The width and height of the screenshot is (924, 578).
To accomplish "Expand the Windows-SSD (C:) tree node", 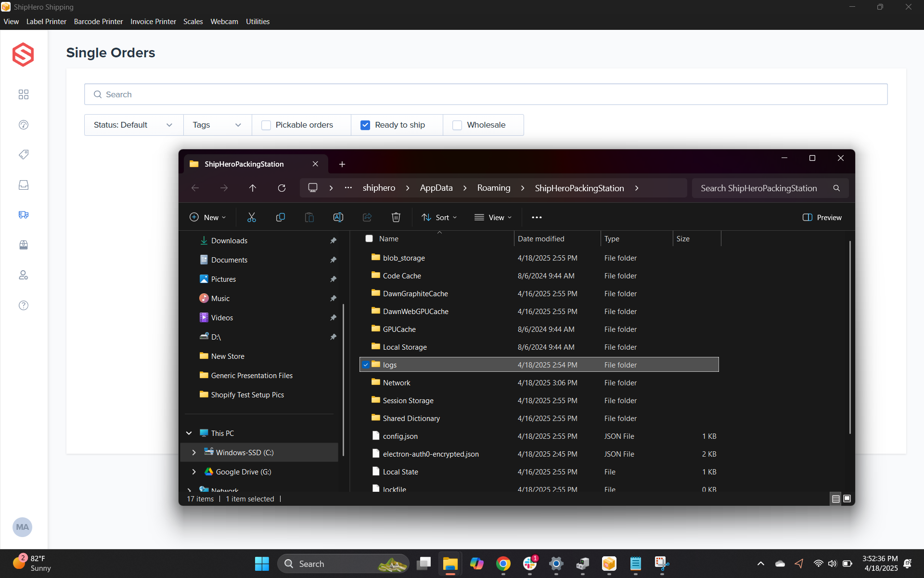I will tap(194, 452).
